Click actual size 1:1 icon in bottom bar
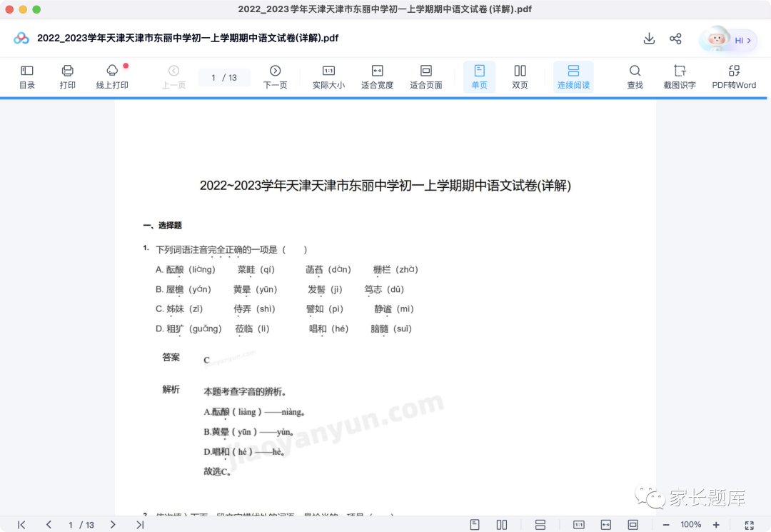 click(579, 525)
